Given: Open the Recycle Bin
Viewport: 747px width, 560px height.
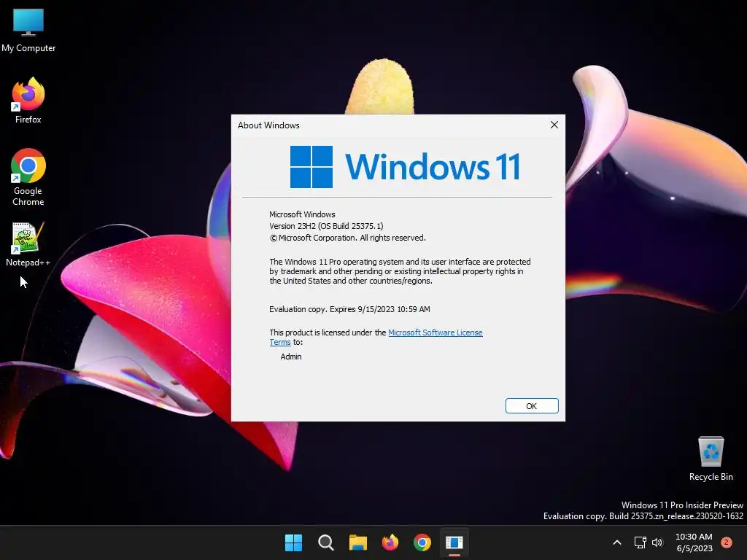Looking at the screenshot, I should point(711,459).
